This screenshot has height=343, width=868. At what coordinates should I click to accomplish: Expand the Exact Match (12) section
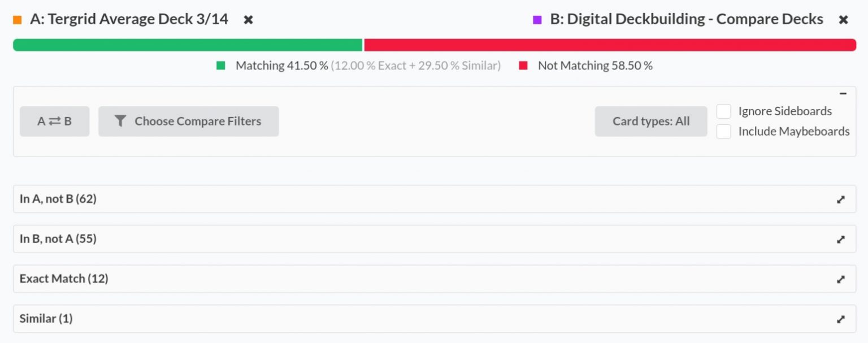[63, 279]
